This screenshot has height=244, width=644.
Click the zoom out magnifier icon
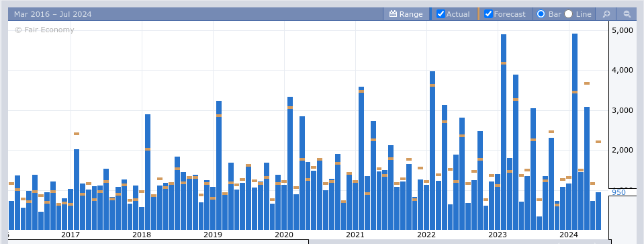(627, 14)
